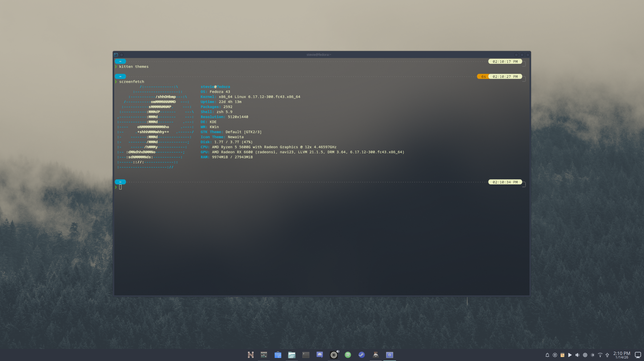Launch a terminal from the taskbar

pyautogui.click(x=306, y=355)
